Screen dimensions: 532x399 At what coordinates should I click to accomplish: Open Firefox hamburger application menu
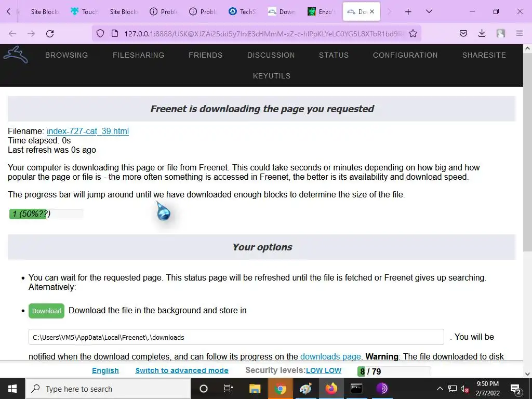520,33
